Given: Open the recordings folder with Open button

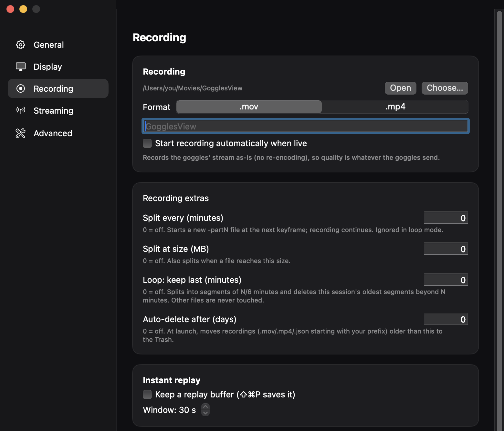Looking at the screenshot, I should pyautogui.click(x=401, y=88).
